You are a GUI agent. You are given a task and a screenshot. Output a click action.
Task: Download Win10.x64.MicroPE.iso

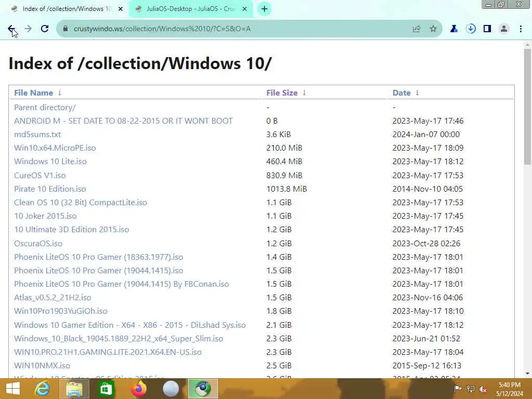pyautogui.click(x=55, y=148)
